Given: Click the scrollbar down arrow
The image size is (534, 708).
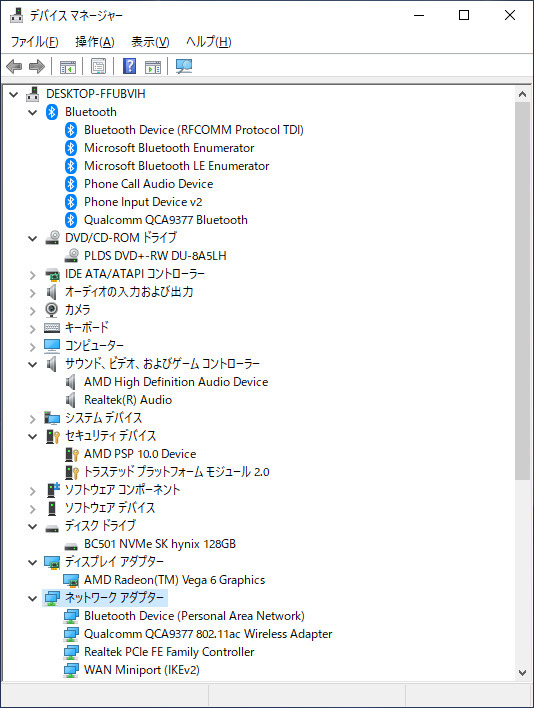Looking at the screenshot, I should pos(522,673).
